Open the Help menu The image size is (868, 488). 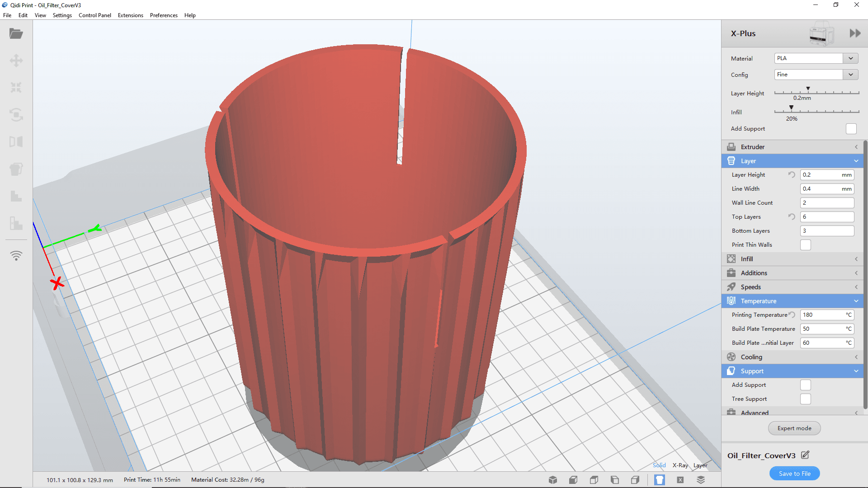(190, 15)
